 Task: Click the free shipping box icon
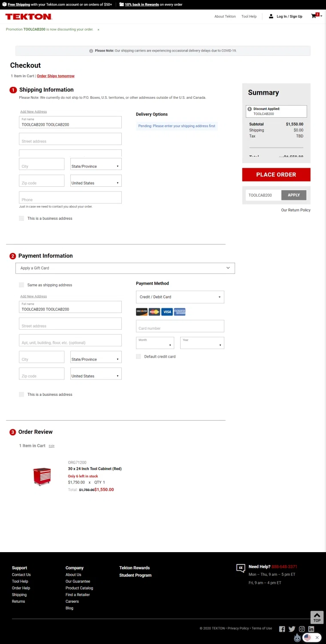point(4,4)
